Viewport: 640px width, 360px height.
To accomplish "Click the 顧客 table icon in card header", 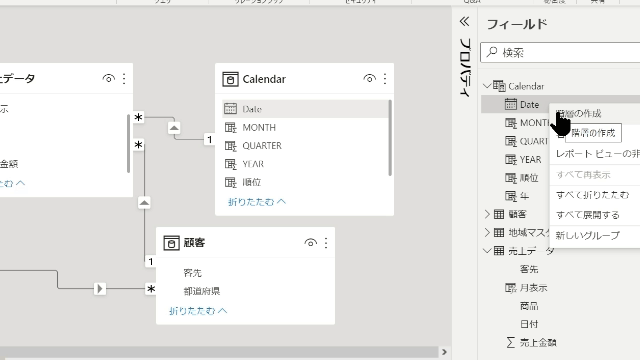I will coord(171,243).
